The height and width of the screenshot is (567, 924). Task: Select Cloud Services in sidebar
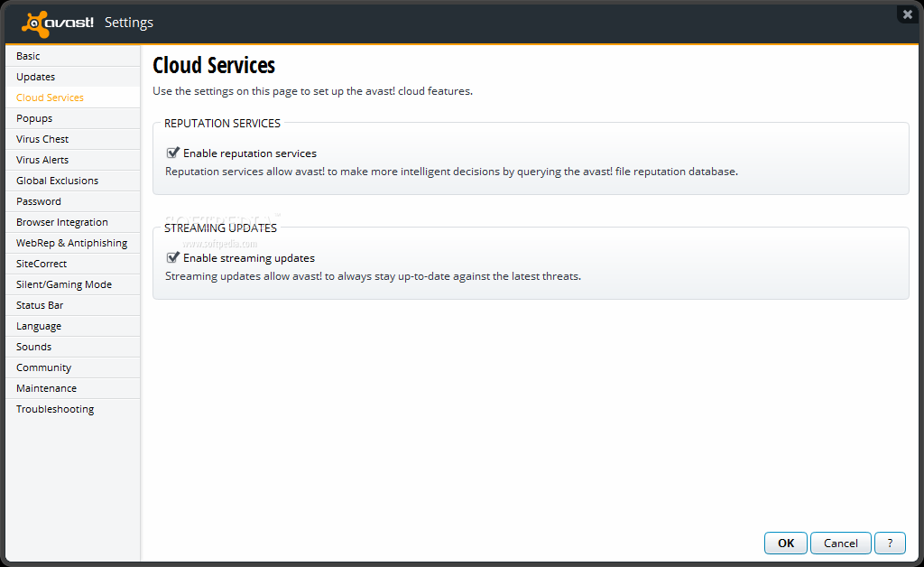[73, 98]
